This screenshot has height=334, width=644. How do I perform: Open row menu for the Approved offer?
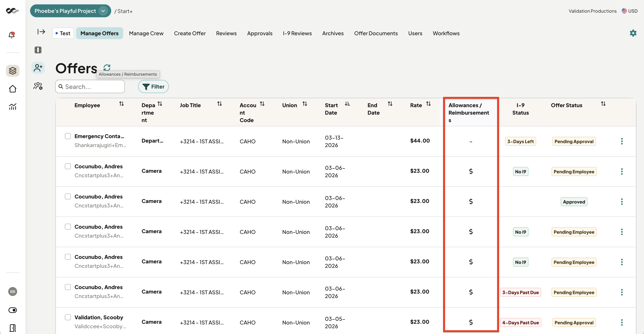pos(622,201)
